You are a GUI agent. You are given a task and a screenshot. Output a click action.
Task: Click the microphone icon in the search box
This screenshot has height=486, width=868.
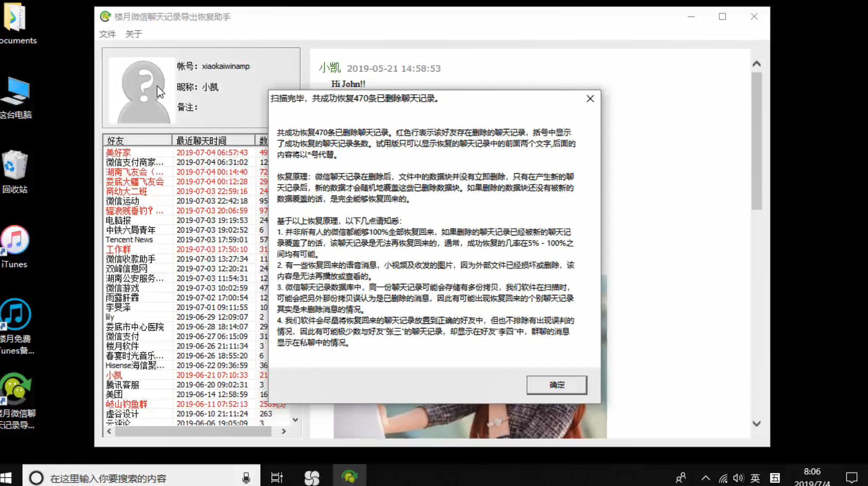(x=246, y=478)
